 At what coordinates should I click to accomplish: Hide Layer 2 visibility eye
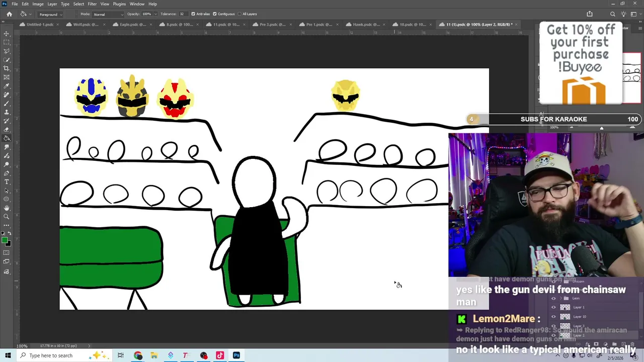coord(554,335)
